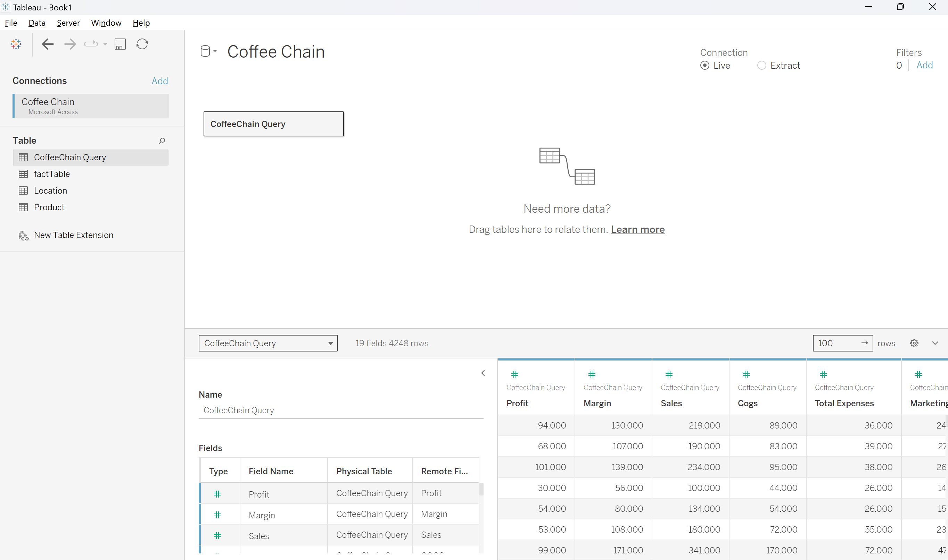Open the CoffeeChain Query table dropdown
Image resolution: width=948 pixels, height=560 pixels.
coord(330,343)
